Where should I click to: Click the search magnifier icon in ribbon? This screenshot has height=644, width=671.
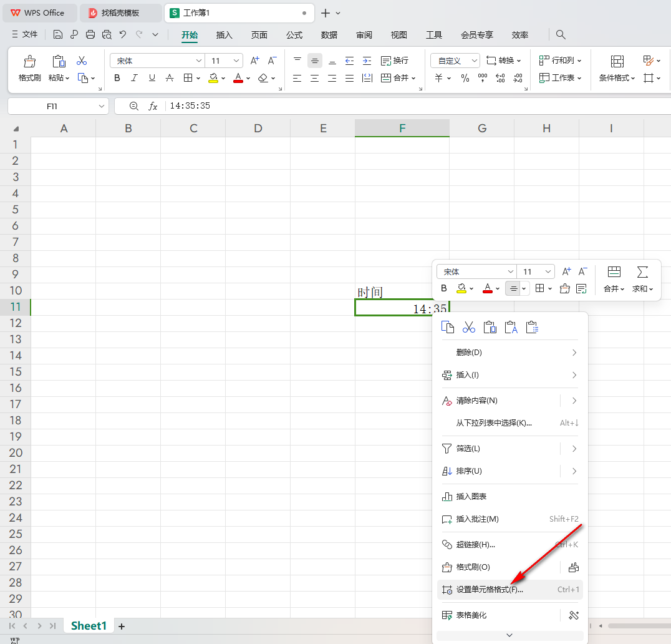[x=561, y=35]
